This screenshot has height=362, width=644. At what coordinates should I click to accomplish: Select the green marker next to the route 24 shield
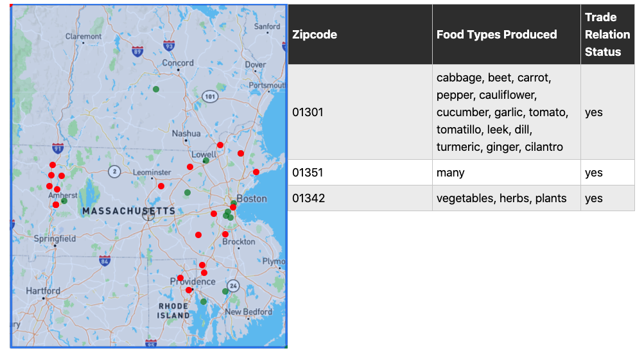click(x=225, y=291)
